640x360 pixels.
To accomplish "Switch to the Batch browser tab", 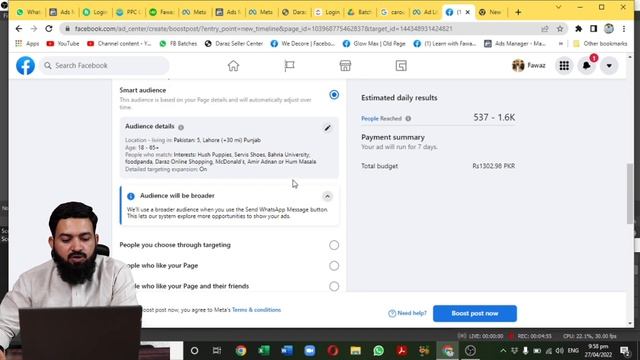I will (360, 12).
